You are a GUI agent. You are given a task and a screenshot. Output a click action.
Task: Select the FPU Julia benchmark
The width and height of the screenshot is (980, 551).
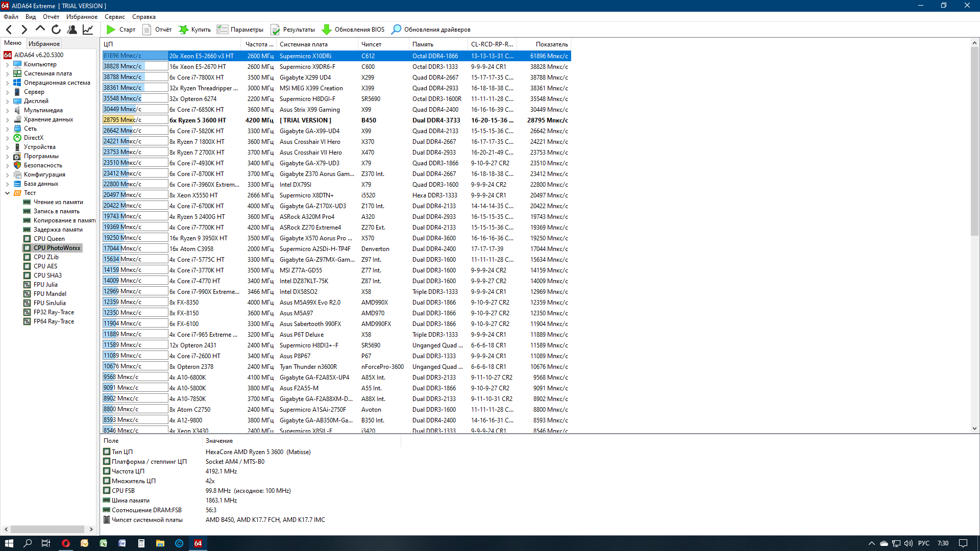[45, 285]
